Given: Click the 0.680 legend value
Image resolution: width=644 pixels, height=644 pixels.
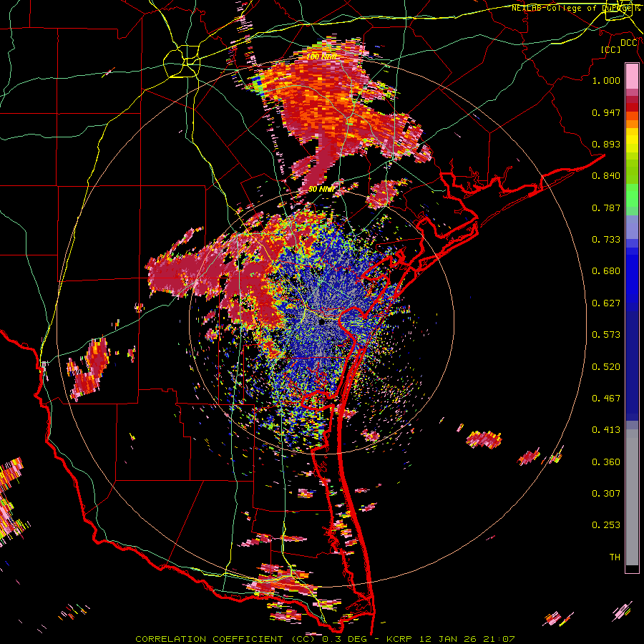Looking at the screenshot, I should point(606,271).
